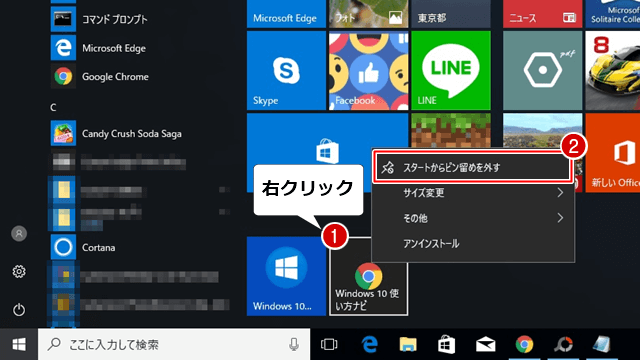Image resolution: width=640 pixels, height=360 pixels.
Task: Open Chrome from the taskbar
Action: 524,344
